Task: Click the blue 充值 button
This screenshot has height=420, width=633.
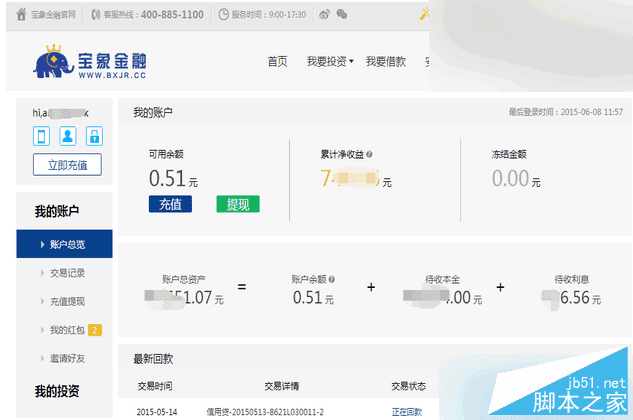Action: [x=170, y=204]
